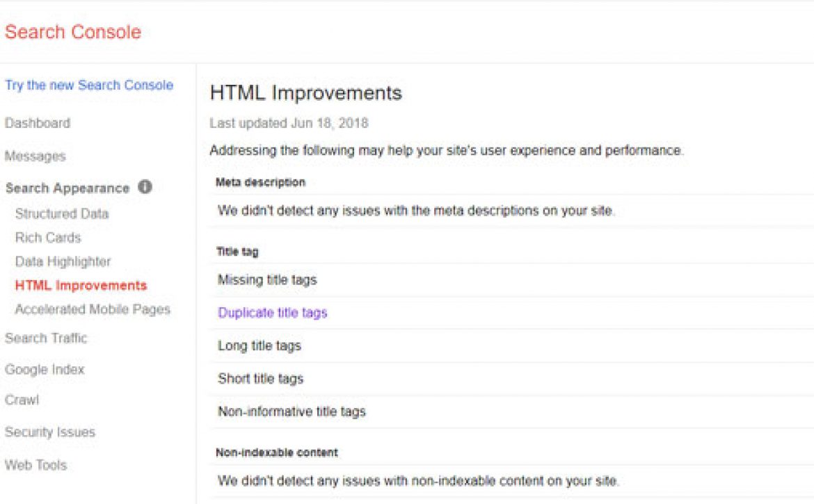Click the Meta description section header

(x=260, y=183)
